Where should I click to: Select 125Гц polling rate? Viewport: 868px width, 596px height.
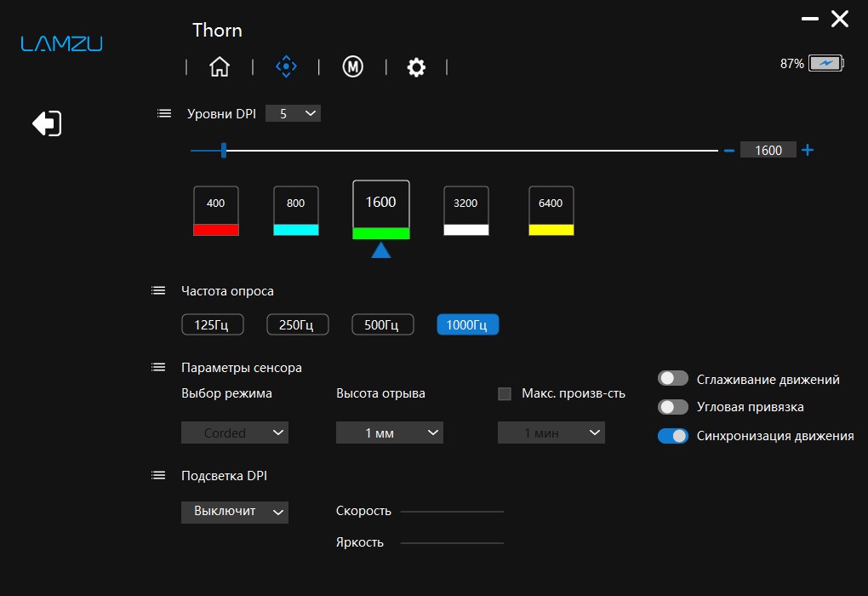click(x=213, y=324)
